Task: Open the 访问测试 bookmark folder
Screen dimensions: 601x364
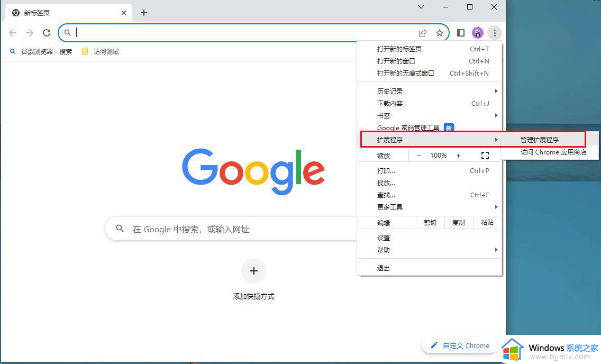Action: 101,52
